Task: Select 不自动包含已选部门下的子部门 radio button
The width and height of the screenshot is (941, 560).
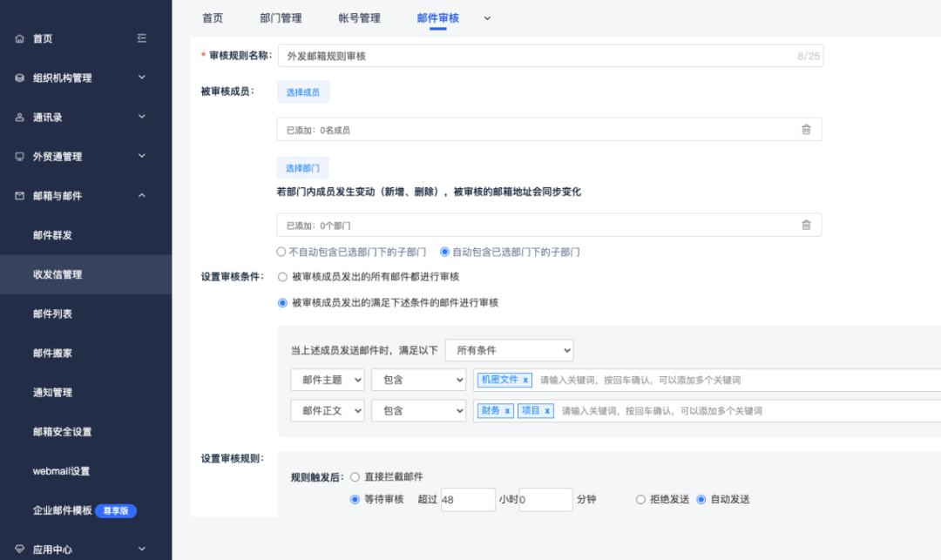Action: click(x=282, y=252)
